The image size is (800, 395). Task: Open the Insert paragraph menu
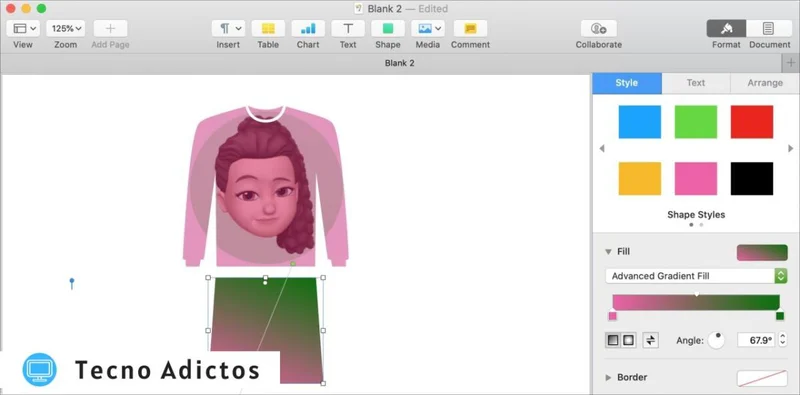(x=229, y=29)
